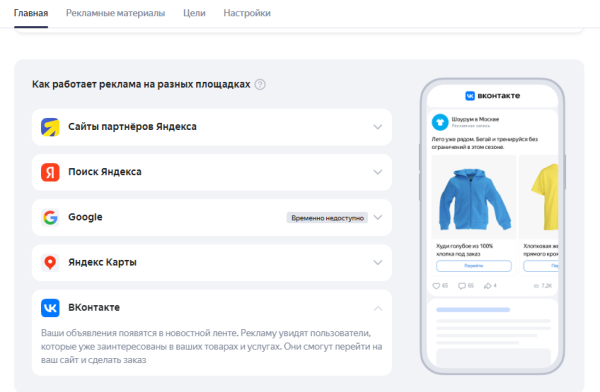Click the вконтакте logo in phone preview
600x392 pixels.
point(492,96)
